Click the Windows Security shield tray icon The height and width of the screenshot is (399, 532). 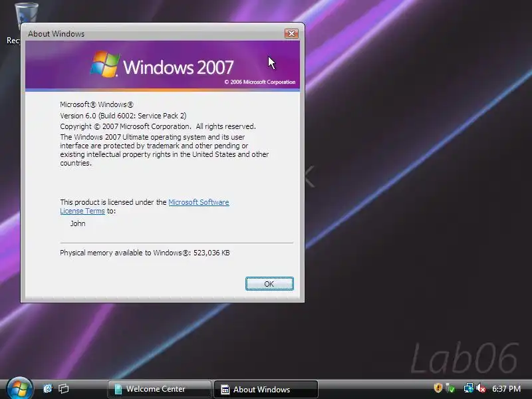coord(438,388)
